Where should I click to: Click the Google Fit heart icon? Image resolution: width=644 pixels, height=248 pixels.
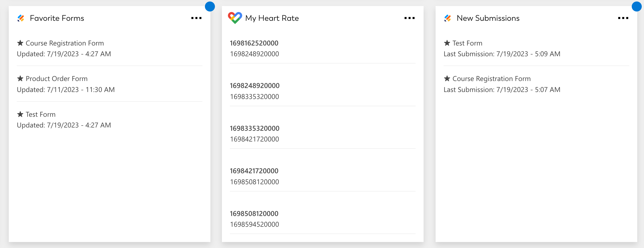235,18
